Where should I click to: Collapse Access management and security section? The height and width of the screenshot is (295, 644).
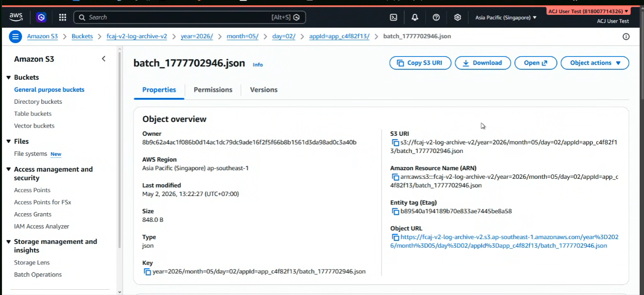pyautogui.click(x=9, y=169)
